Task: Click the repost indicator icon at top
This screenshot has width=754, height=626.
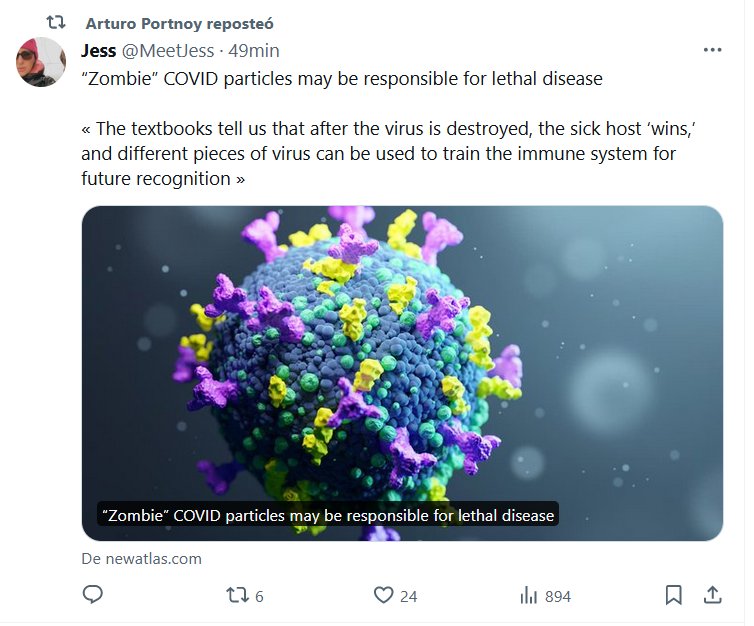Action: [57, 22]
